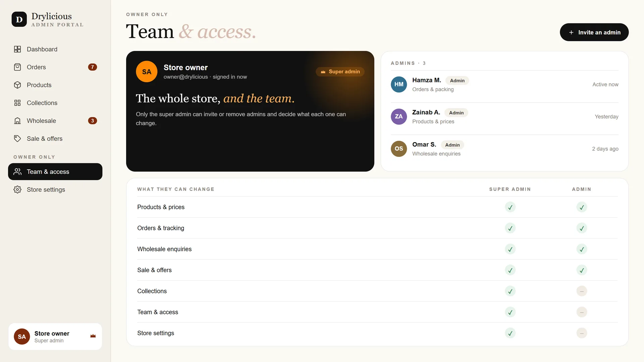
Task: Select Team & access in sidebar
Action: (x=55, y=172)
